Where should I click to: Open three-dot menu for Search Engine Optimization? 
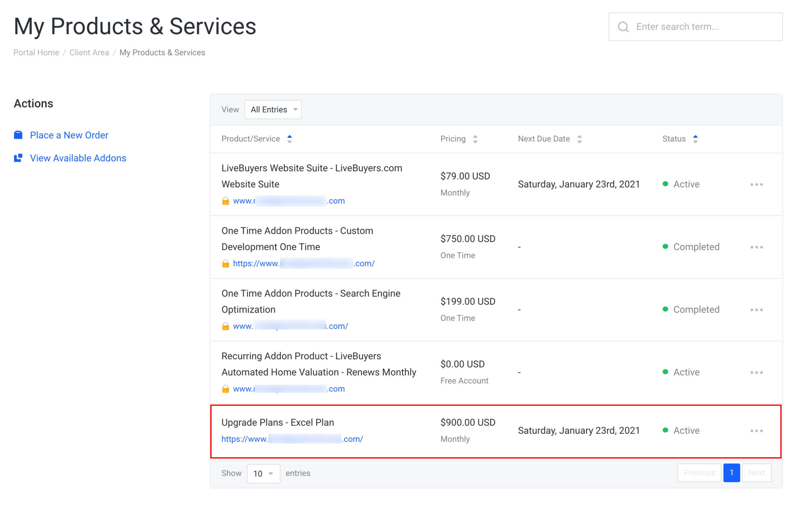coord(756,310)
